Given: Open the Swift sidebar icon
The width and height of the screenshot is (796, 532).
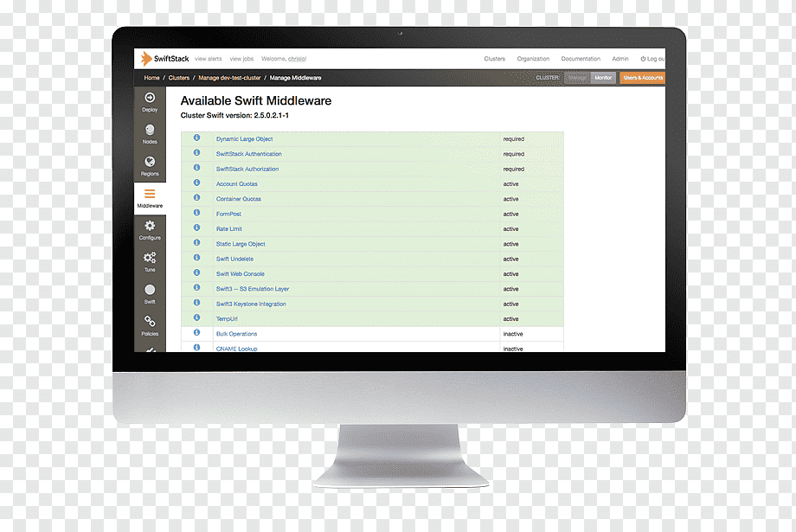Looking at the screenshot, I should click(x=150, y=289).
